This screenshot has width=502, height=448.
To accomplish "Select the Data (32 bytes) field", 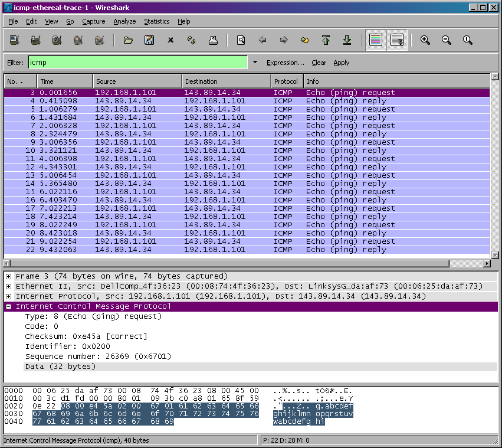I will 60,367.
